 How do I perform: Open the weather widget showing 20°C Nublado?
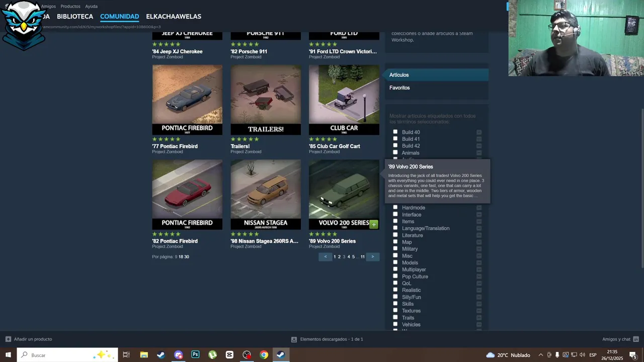pyautogui.click(x=508, y=355)
